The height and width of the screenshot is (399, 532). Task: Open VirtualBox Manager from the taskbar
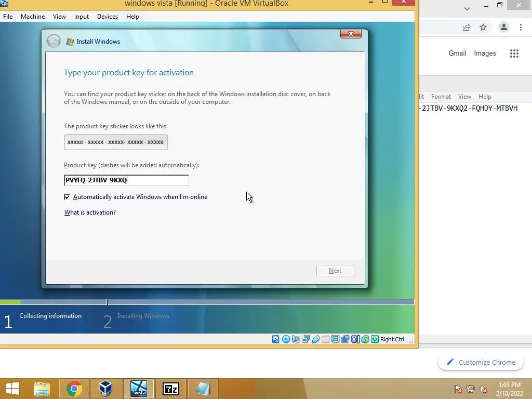pyautogui.click(x=105, y=389)
